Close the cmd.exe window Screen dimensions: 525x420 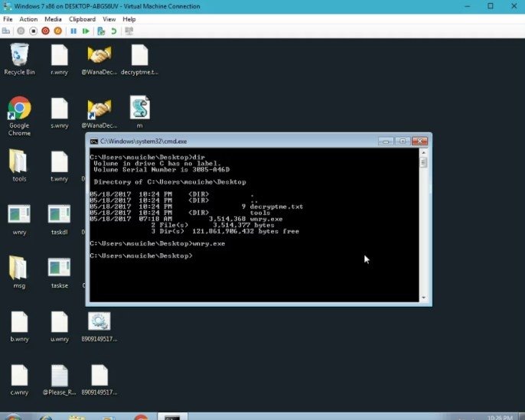coord(419,142)
